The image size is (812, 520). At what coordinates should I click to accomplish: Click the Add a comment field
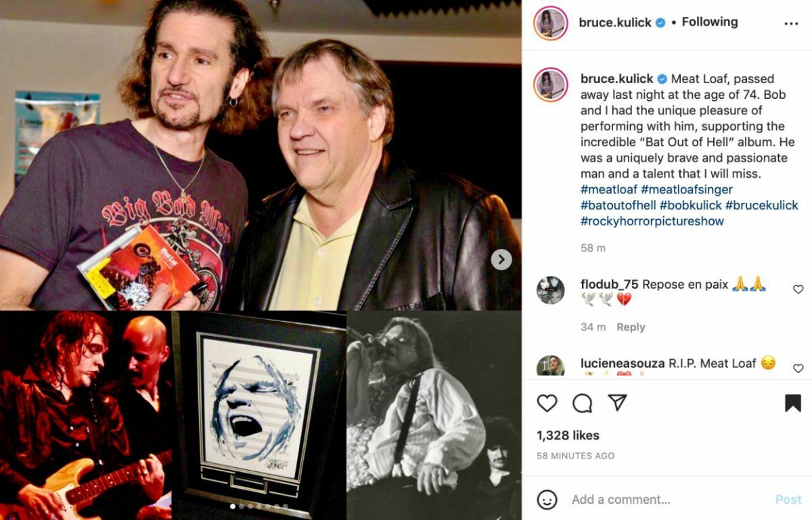pos(669,500)
